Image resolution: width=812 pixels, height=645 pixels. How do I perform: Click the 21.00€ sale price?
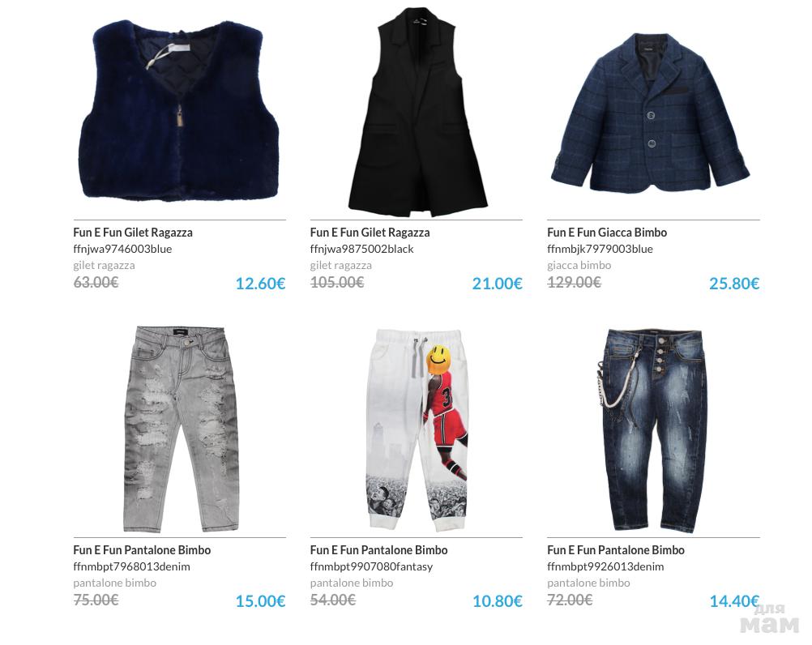click(x=497, y=283)
